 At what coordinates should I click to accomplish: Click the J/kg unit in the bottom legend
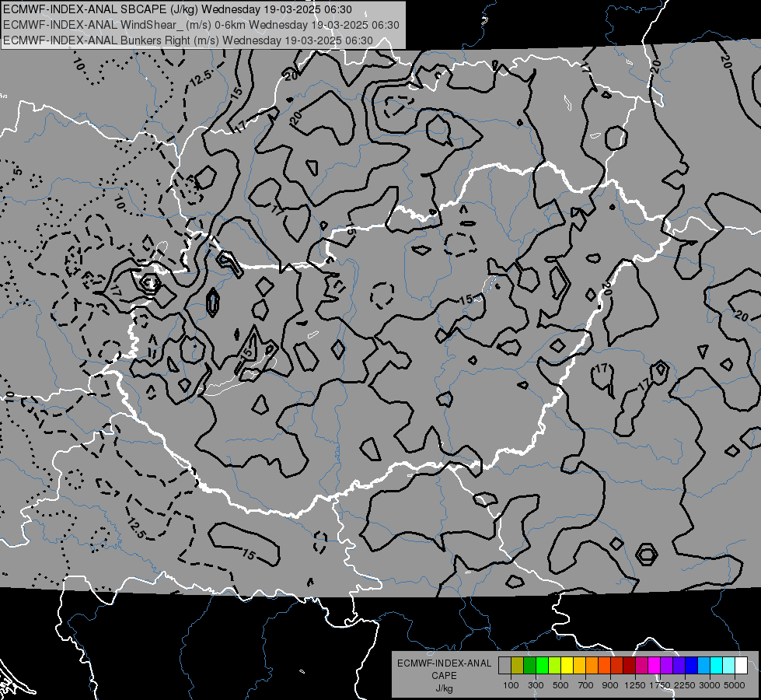444,689
